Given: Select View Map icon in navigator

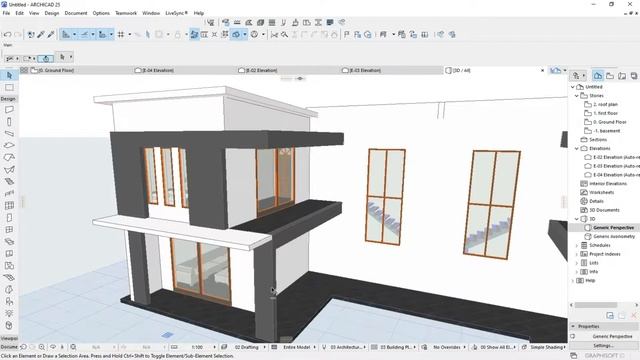Looking at the screenshot, I should click(x=610, y=76).
